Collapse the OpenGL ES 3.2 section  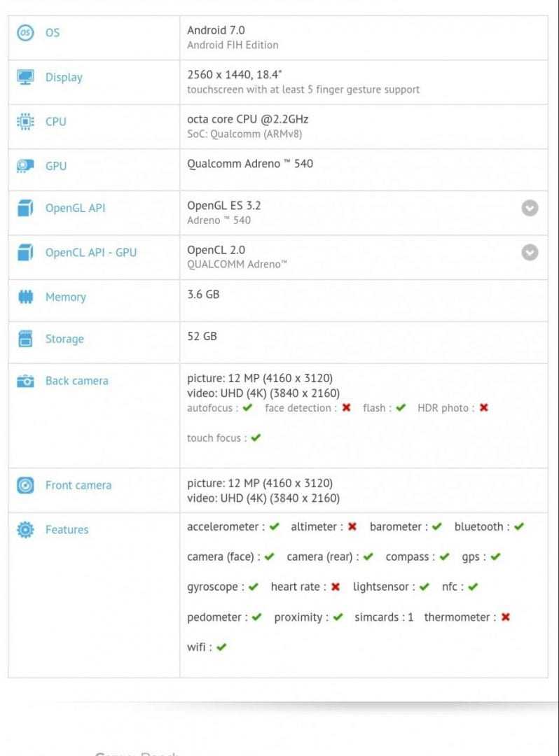click(530, 208)
